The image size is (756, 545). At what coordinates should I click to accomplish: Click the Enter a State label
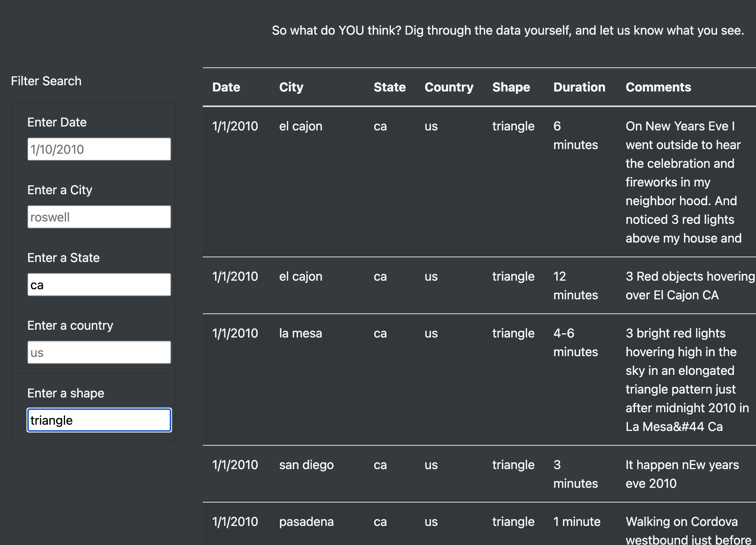click(x=63, y=258)
